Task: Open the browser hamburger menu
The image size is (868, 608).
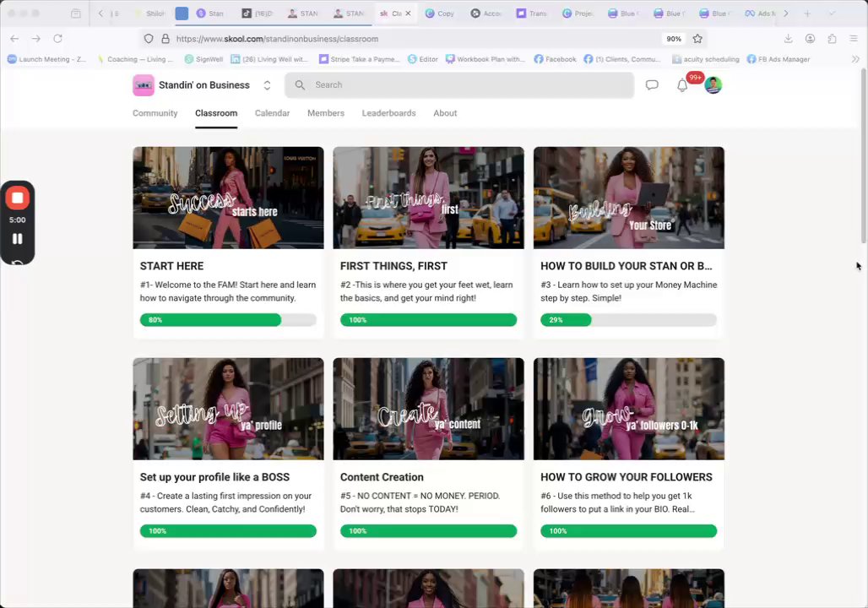Action: click(x=854, y=39)
